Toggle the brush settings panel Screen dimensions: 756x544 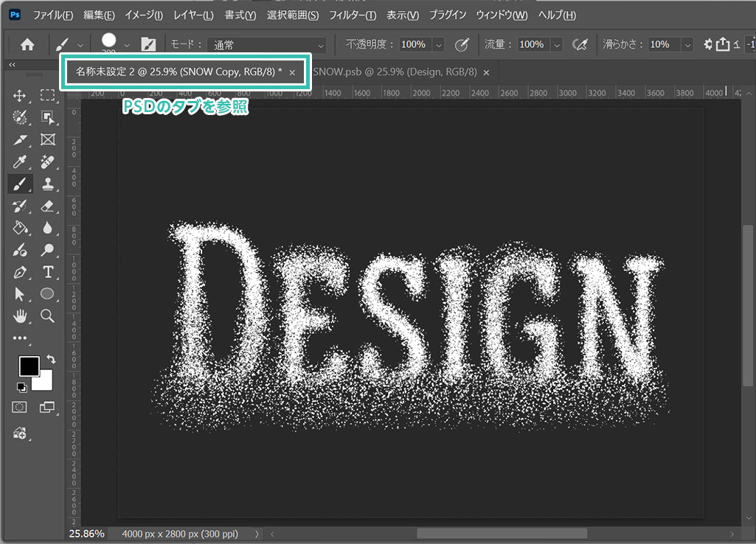(148, 45)
